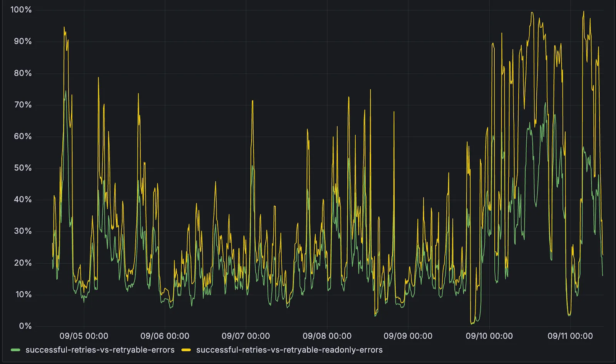Click the 09/07 00:00 axis label
The height and width of the screenshot is (364, 616).
click(245, 335)
